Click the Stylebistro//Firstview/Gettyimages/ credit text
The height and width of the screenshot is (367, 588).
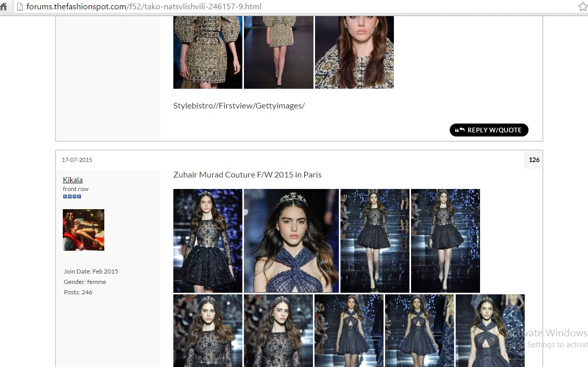tap(239, 106)
